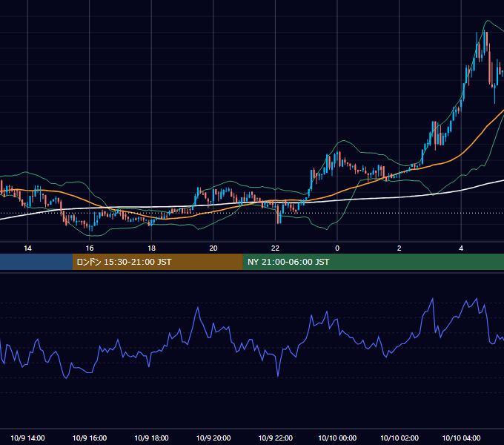Click the hour label 4 on the time axis
This screenshot has width=504, height=445.
point(461,248)
